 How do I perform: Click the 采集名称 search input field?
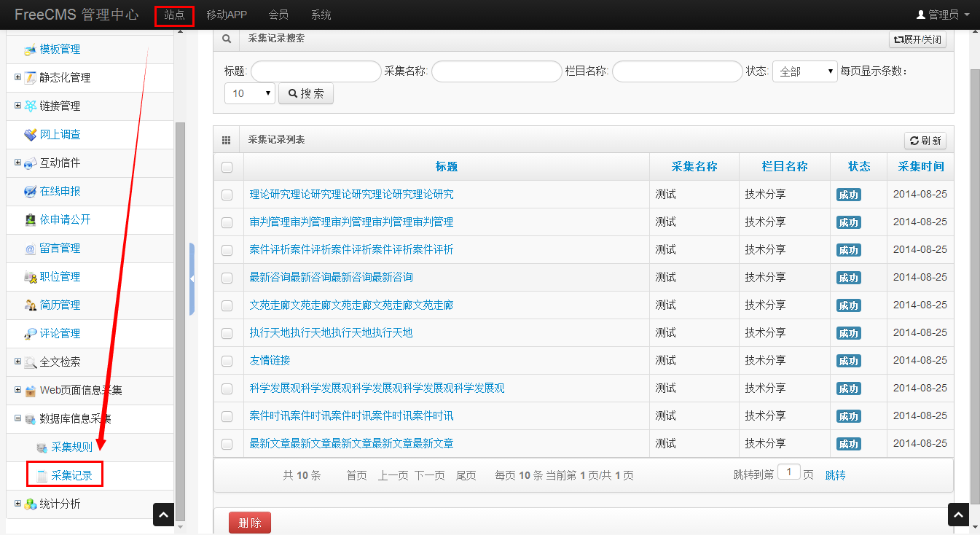click(x=496, y=71)
